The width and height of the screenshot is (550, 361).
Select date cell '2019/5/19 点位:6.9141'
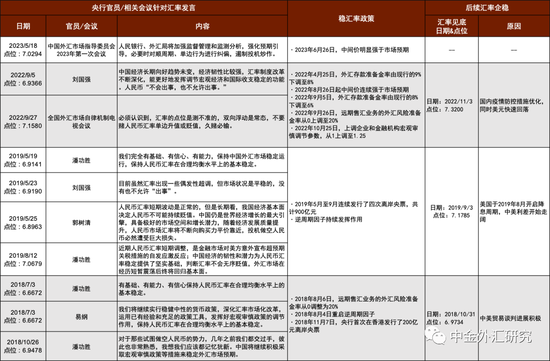[x=23, y=160]
